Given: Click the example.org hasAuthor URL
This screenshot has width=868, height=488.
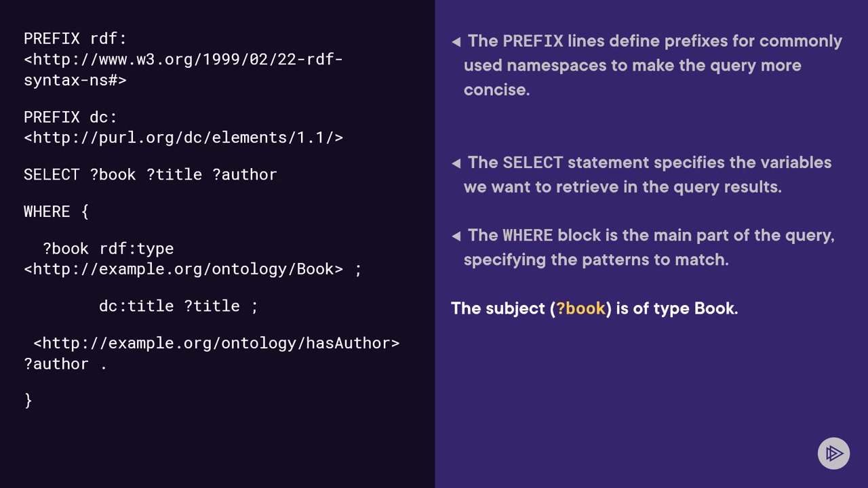Looking at the screenshot, I should (216, 343).
